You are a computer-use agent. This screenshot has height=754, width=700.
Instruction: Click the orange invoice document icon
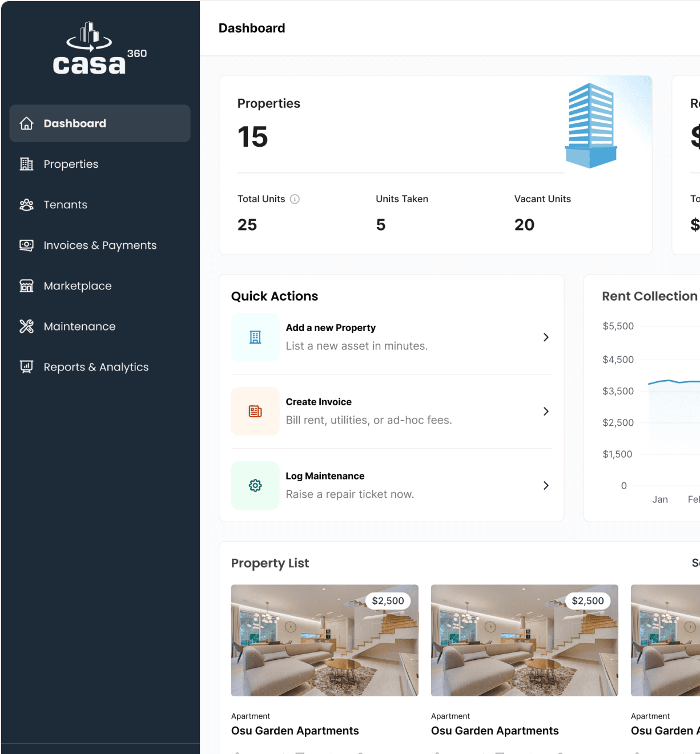255,411
